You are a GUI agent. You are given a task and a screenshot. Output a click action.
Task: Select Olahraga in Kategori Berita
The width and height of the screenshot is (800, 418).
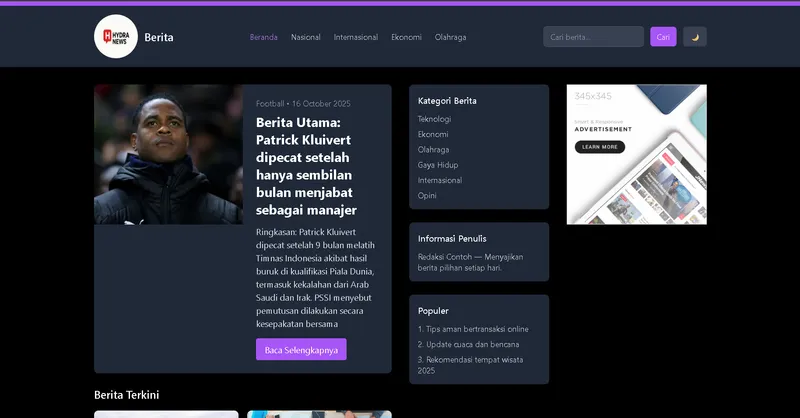click(x=433, y=150)
